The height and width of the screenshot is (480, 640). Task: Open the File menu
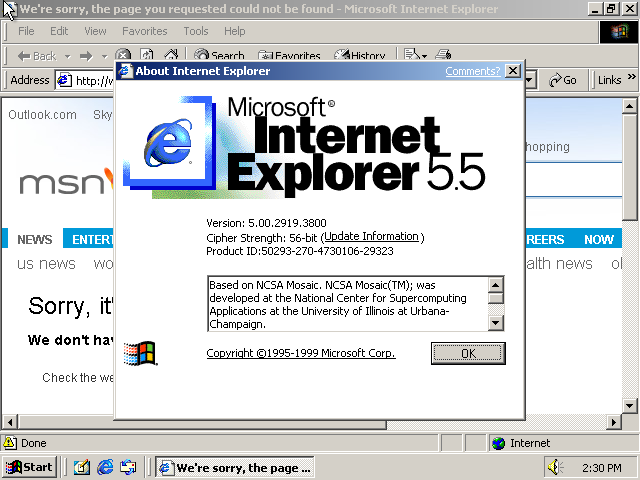(26, 31)
